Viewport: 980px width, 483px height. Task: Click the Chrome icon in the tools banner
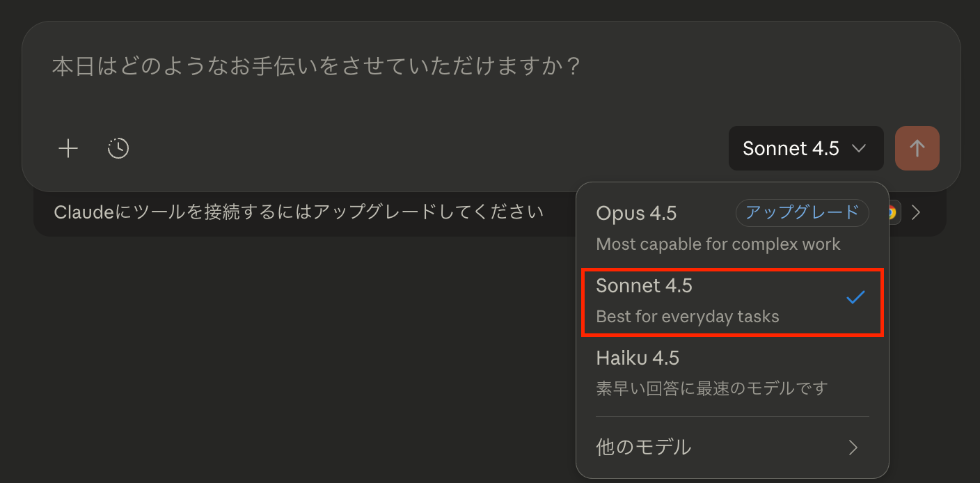pyautogui.click(x=892, y=212)
